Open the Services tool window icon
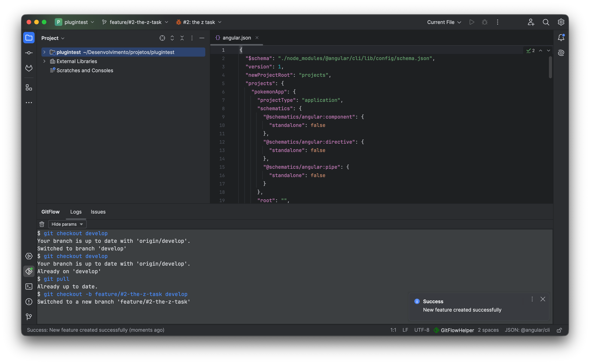The height and width of the screenshot is (364, 590). click(29, 256)
